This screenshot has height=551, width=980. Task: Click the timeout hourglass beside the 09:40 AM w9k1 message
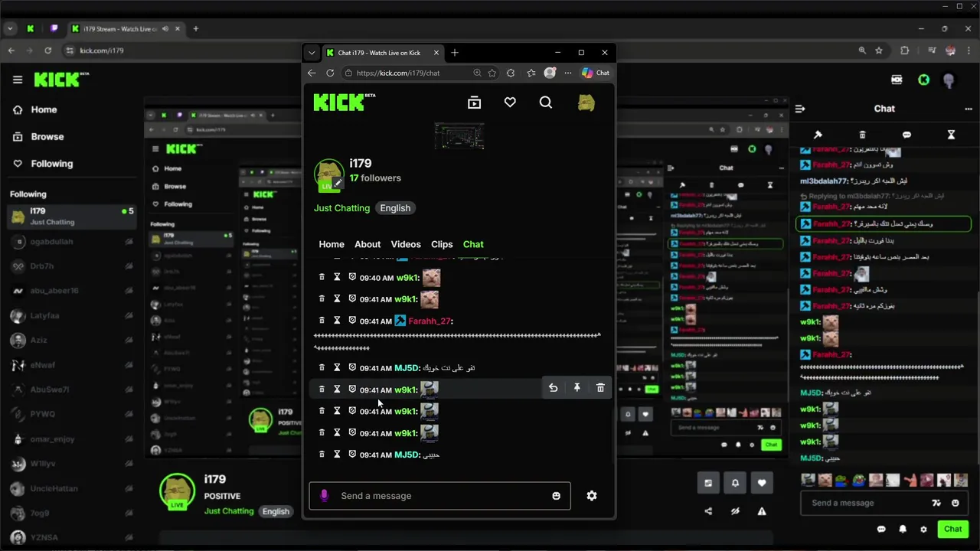[x=337, y=277]
